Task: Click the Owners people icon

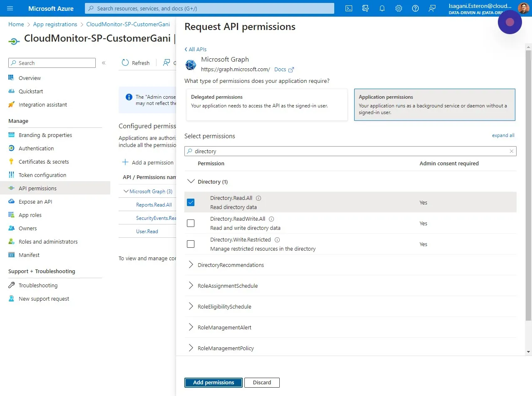Action: point(11,228)
